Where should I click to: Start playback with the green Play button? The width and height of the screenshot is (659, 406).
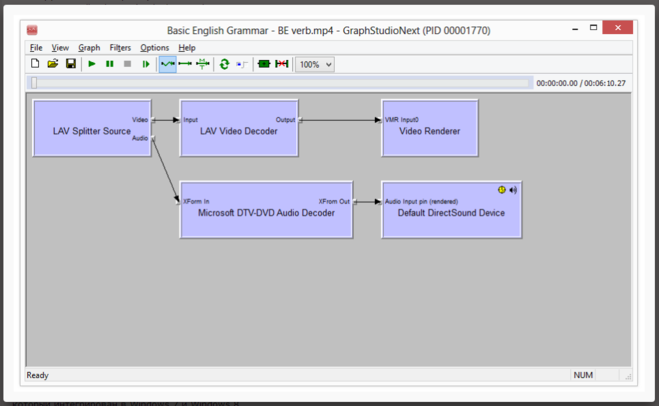click(92, 64)
